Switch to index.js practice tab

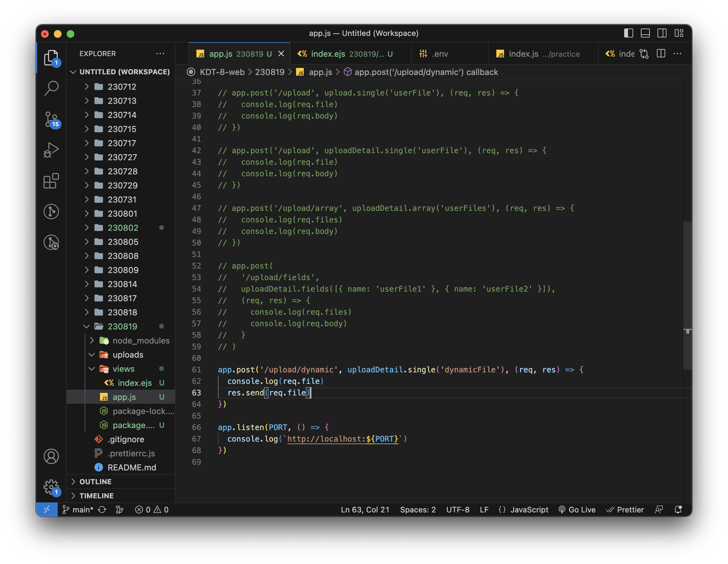543,54
